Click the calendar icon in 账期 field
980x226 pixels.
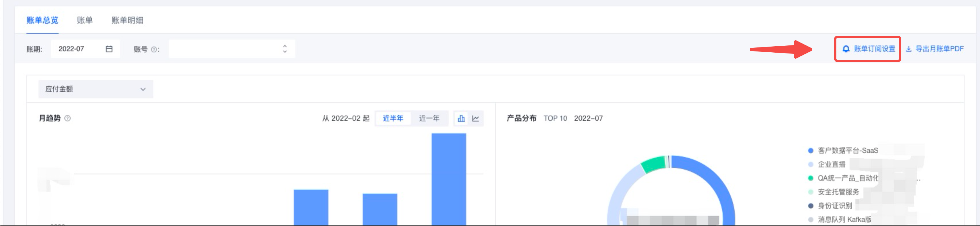point(109,49)
